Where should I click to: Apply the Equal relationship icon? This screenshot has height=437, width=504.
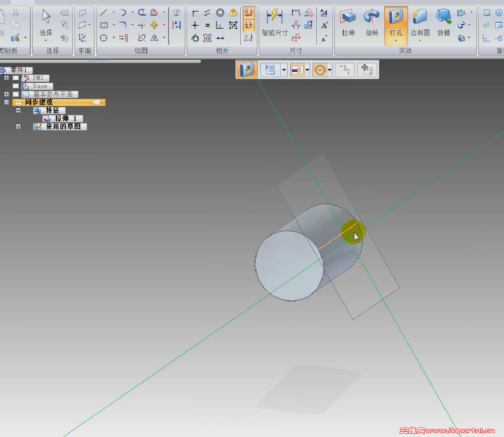208,25
